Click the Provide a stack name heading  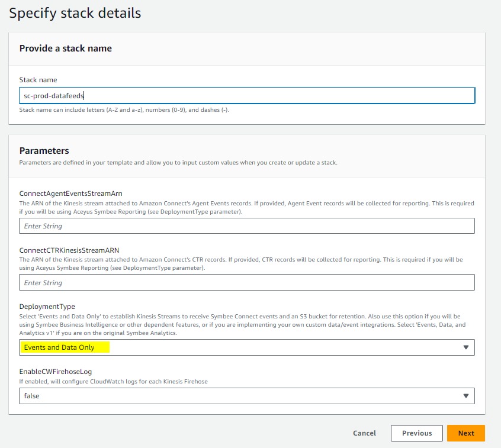[x=66, y=48]
